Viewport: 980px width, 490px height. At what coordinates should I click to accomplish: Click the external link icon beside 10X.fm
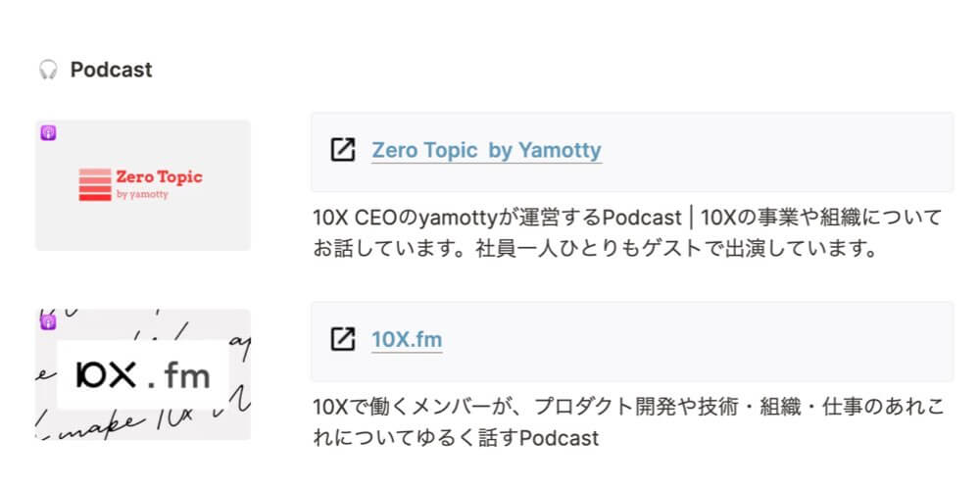(342, 339)
